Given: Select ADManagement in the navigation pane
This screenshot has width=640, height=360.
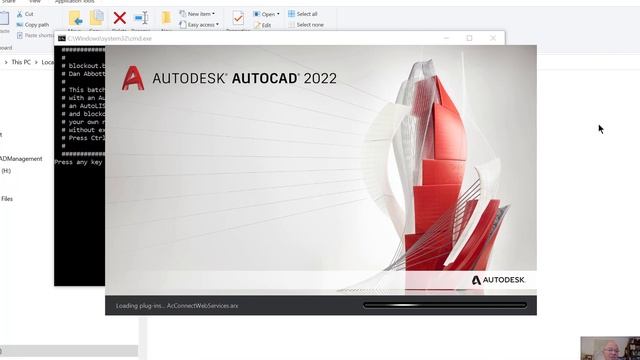Looking at the screenshot, I should point(21,159).
